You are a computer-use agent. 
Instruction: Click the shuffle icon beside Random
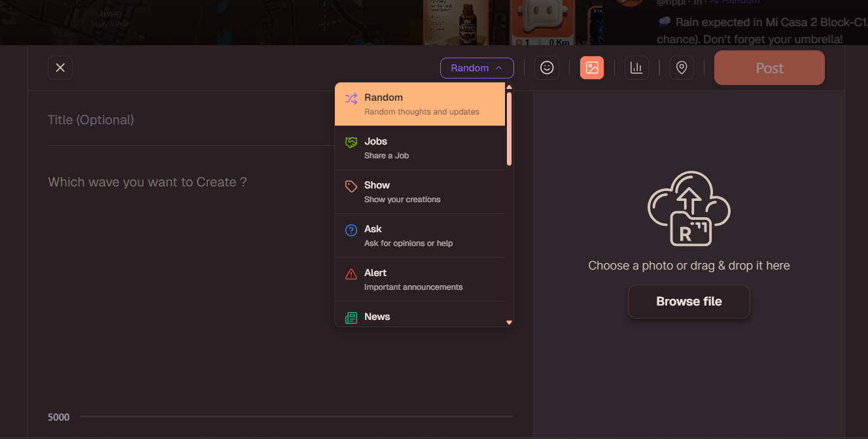[351, 99]
